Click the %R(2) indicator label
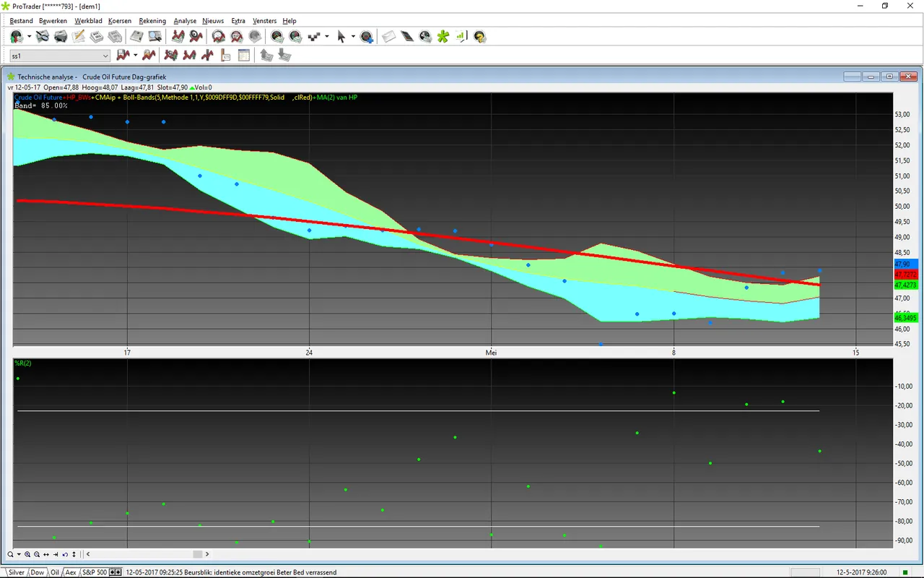Screen dimensions: 924x578 [23, 363]
